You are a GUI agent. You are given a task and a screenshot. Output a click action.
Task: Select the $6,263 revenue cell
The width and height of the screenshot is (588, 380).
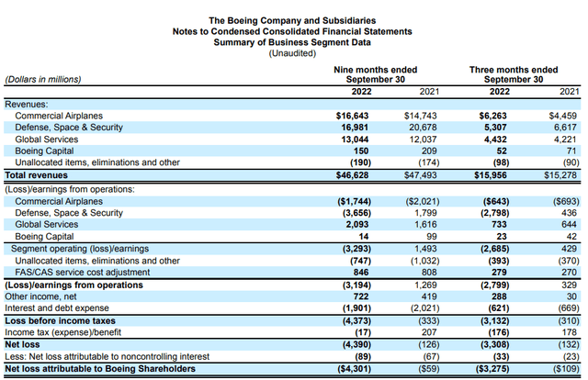pos(492,116)
